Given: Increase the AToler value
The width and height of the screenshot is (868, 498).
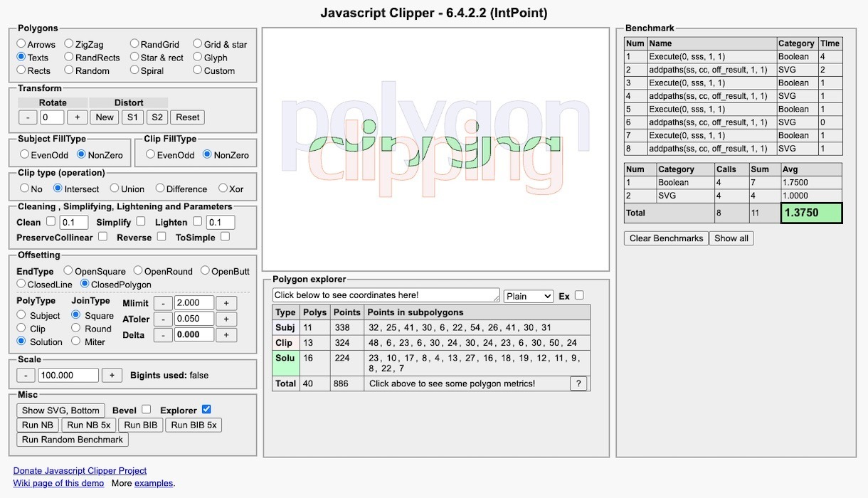Looking at the screenshot, I should pyautogui.click(x=226, y=319).
